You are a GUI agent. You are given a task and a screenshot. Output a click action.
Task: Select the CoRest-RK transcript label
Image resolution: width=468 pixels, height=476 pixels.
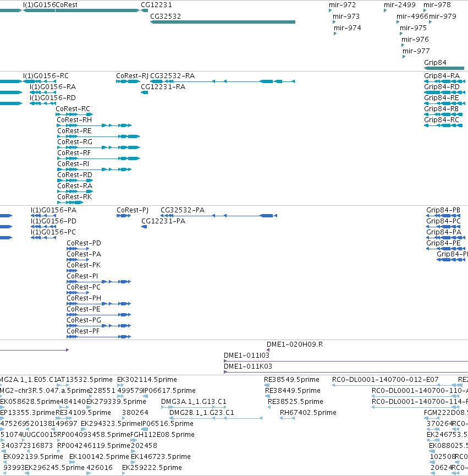point(75,196)
